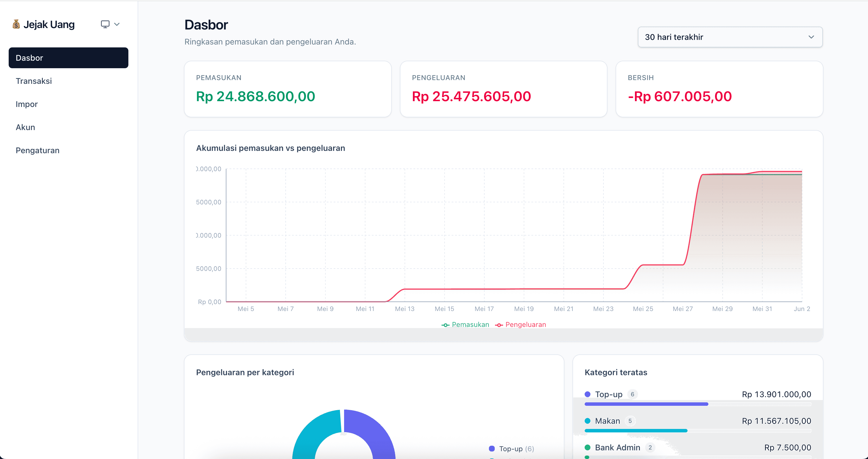Toggle the Pengeluaran legend series

521,325
